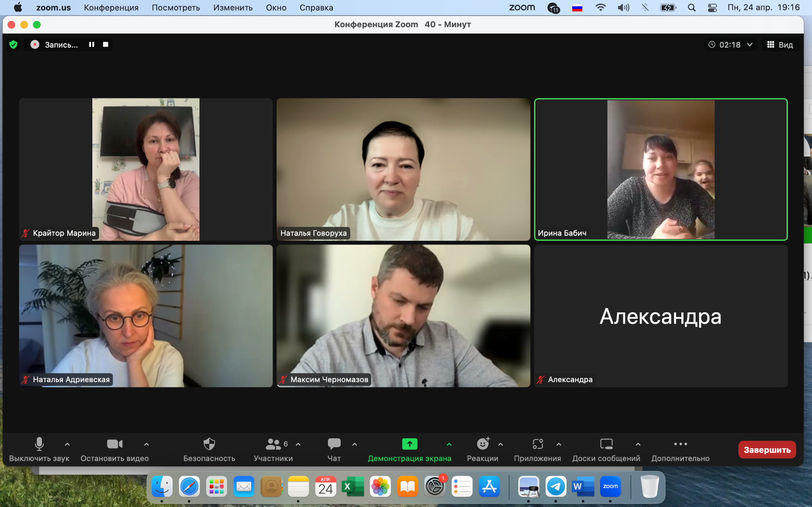
Task: Open the Reactions smiley icon
Action: coord(482,444)
